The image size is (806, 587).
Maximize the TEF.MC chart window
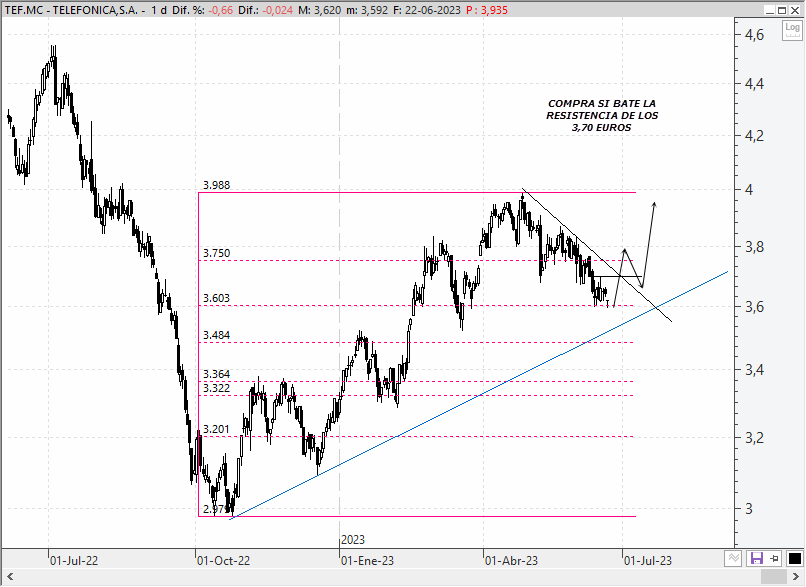click(x=782, y=10)
